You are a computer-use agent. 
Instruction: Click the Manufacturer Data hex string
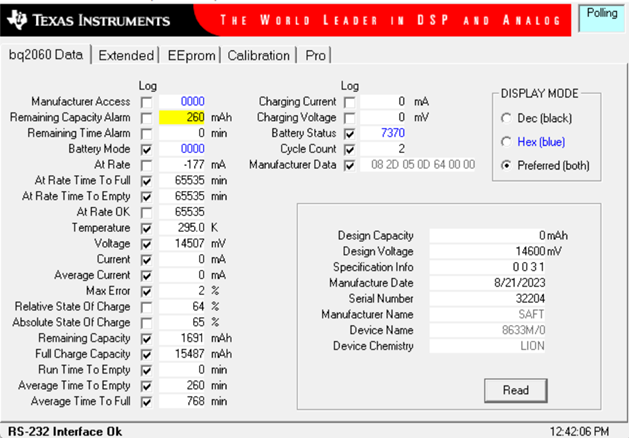click(418, 164)
